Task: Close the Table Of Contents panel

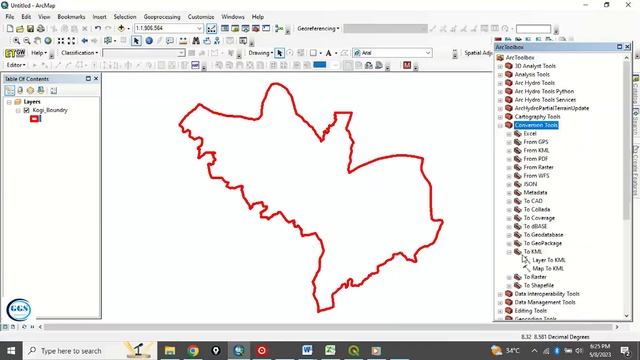Action: [x=96, y=78]
